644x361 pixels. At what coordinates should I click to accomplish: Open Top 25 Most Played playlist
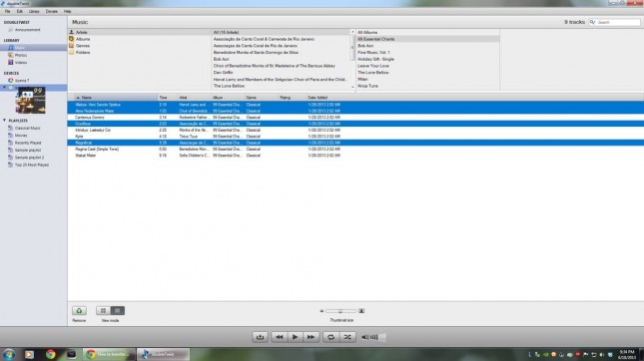(31, 165)
